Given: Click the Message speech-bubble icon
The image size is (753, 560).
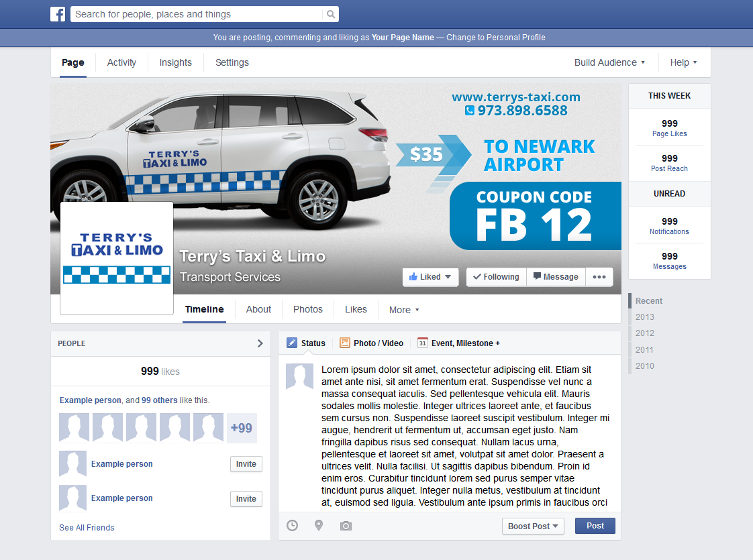Looking at the screenshot, I should pos(537,276).
